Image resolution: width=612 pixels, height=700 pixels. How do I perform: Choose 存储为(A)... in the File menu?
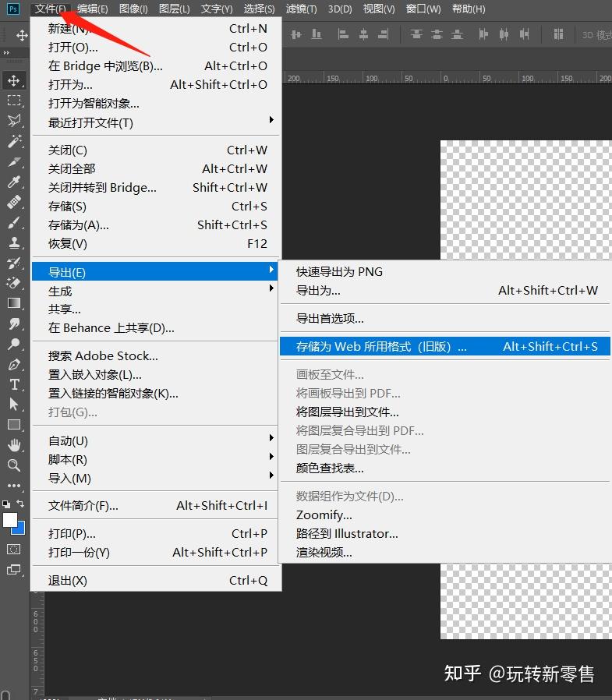click(155, 225)
